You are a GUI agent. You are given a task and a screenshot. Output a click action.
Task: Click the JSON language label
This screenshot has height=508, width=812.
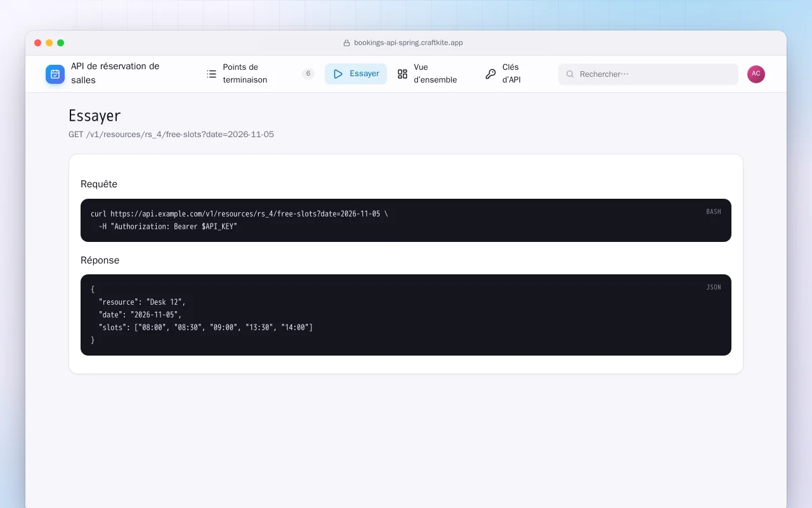[x=714, y=287]
